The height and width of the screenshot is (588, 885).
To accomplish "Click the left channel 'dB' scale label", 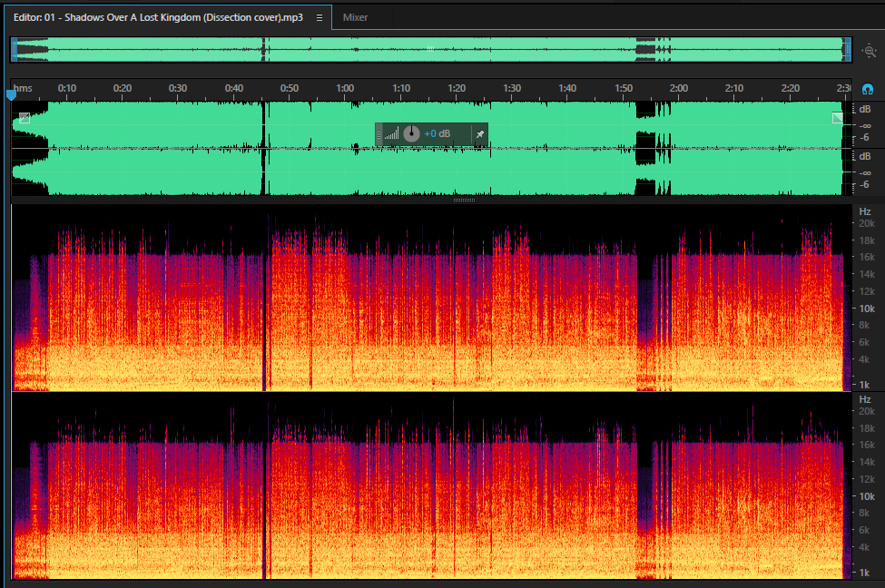I will (x=865, y=110).
